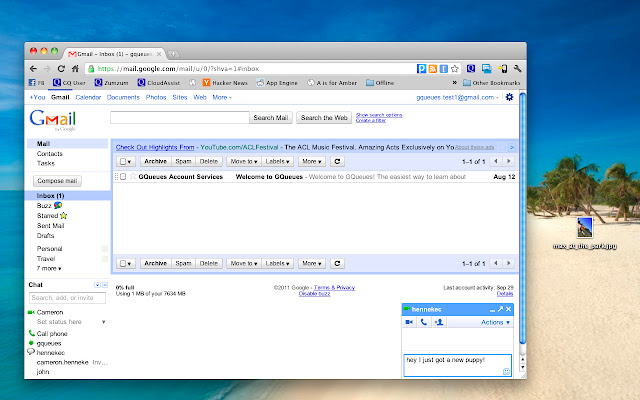Screen dimensions: 640x400
Task: Click the select-all checkbox in the top toolbar
Action: (124, 160)
